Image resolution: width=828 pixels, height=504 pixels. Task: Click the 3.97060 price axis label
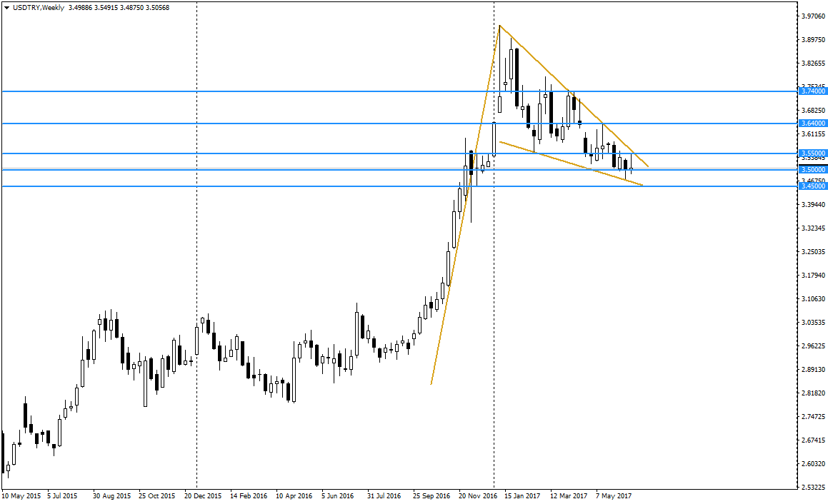pyautogui.click(x=812, y=16)
